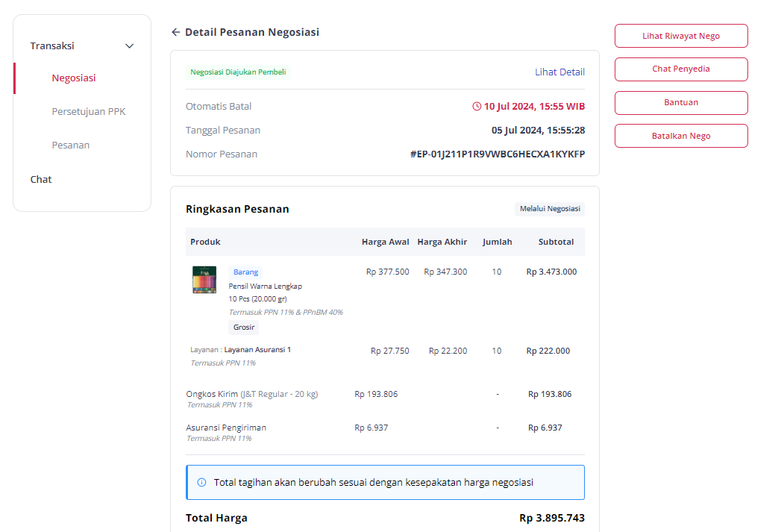
Task: Click Chat Penyedia button
Action: [681, 69]
